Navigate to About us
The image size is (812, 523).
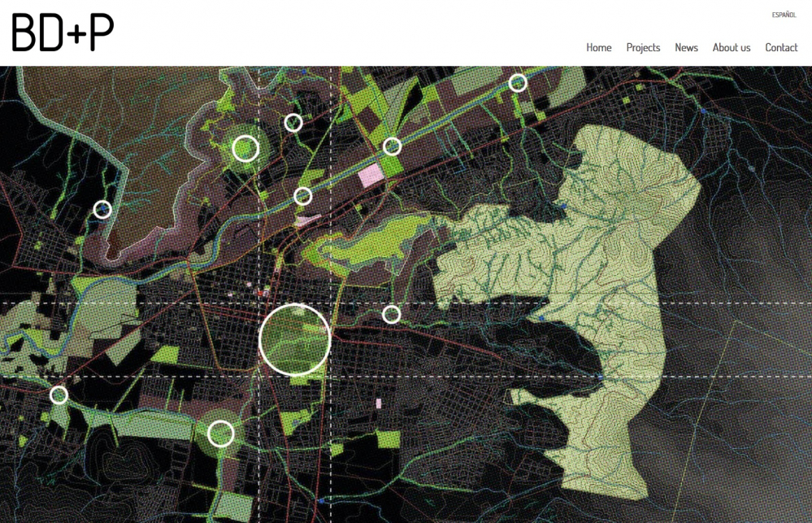pos(732,47)
